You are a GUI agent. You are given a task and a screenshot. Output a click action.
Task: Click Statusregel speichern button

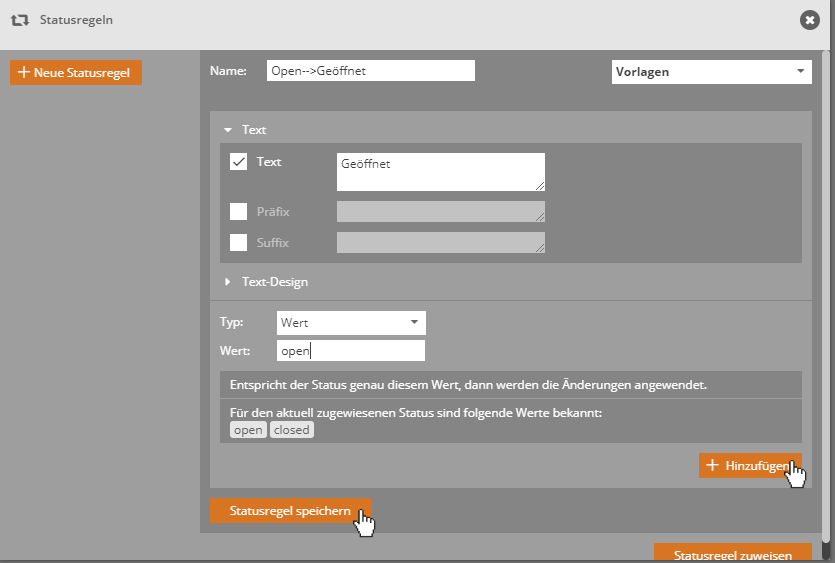point(289,511)
